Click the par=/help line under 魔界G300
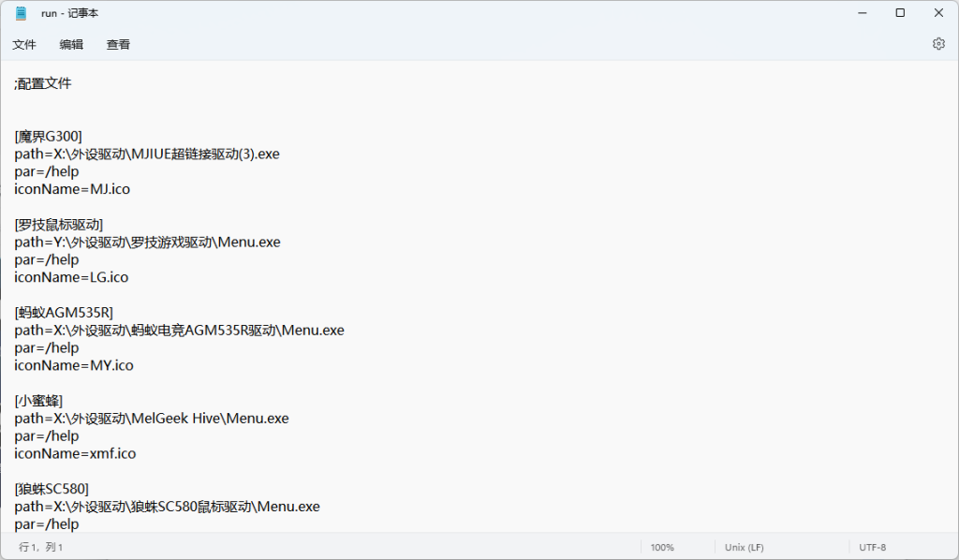959x560 pixels. click(47, 171)
